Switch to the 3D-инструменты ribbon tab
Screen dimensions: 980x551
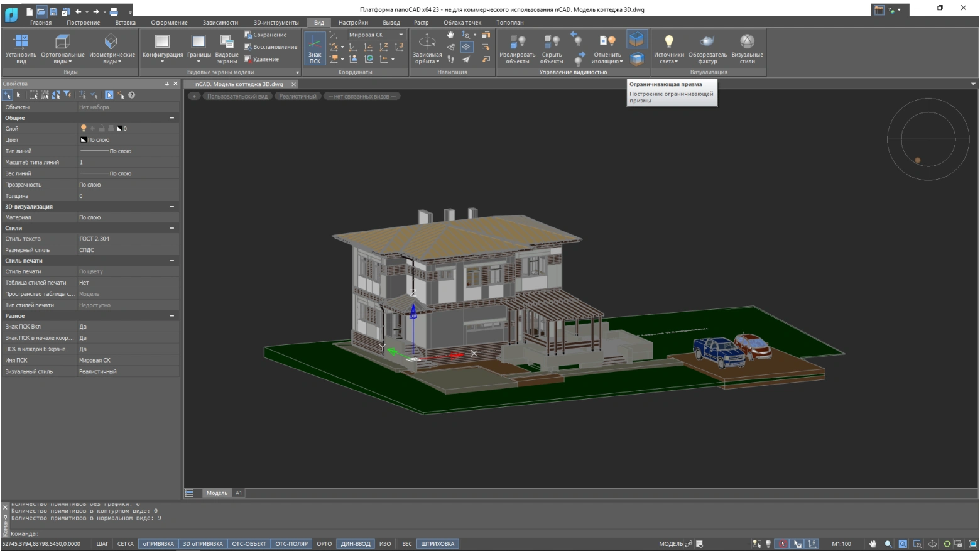276,23
